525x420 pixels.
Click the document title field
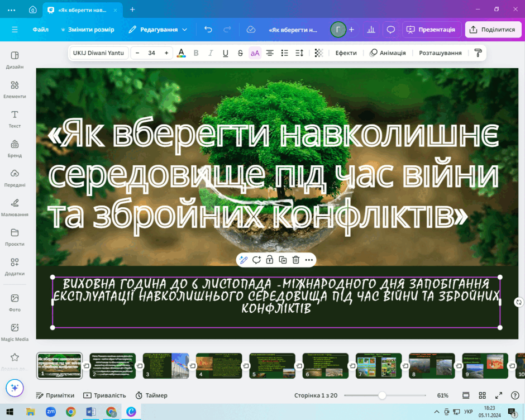pyautogui.click(x=293, y=30)
